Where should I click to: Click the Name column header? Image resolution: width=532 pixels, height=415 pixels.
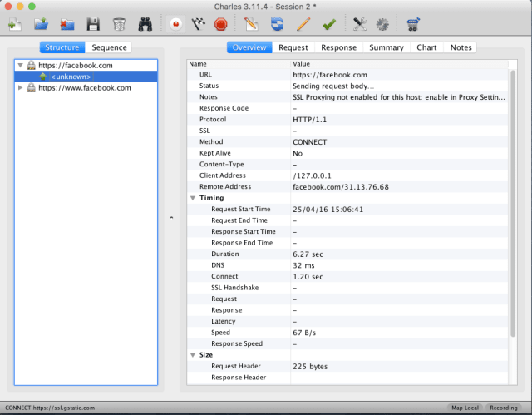click(239, 64)
